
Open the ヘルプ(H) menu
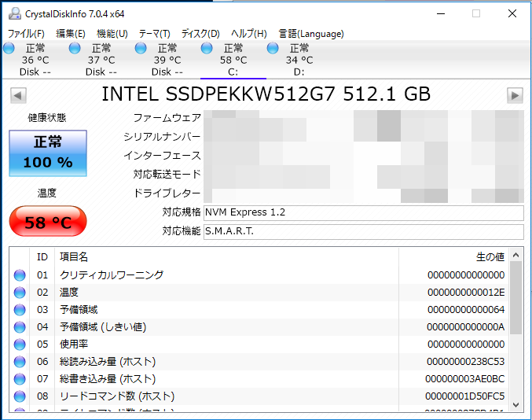point(249,34)
